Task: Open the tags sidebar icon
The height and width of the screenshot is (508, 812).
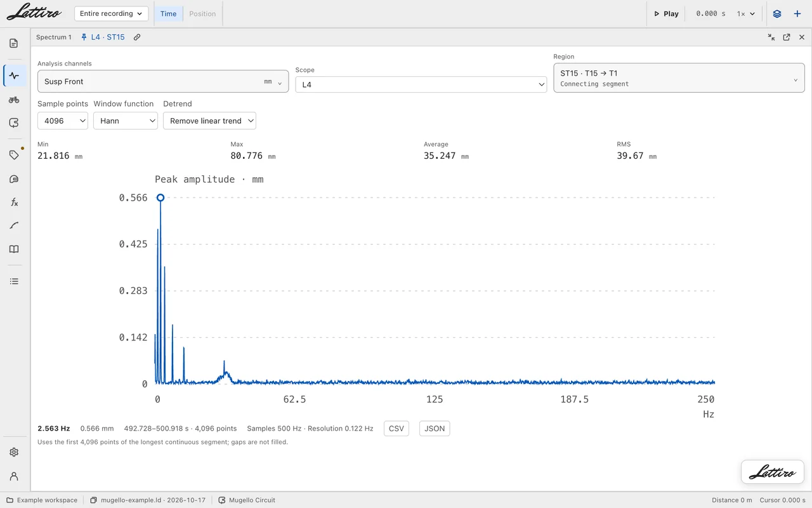Action: click(14, 155)
